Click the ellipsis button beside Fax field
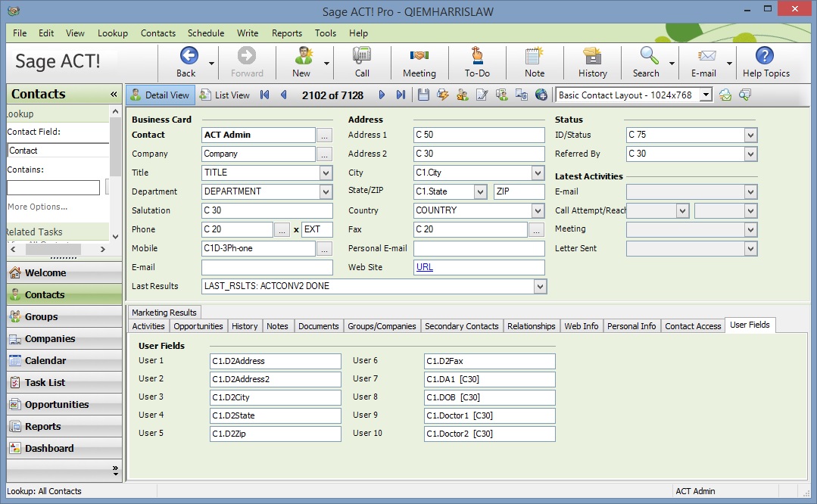817x504 pixels. (x=536, y=229)
